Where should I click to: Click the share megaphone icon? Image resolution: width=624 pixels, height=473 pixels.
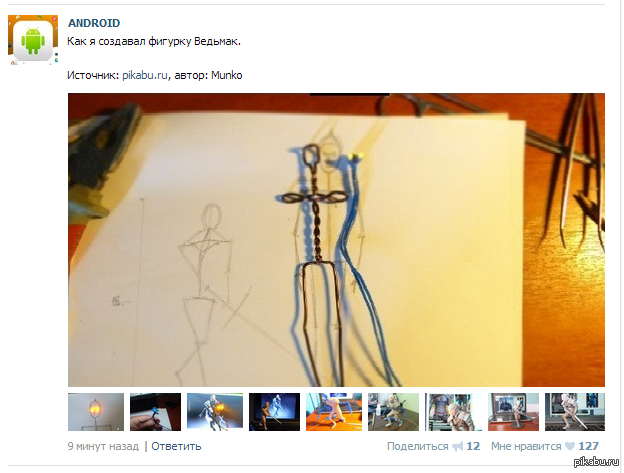pos(458,447)
